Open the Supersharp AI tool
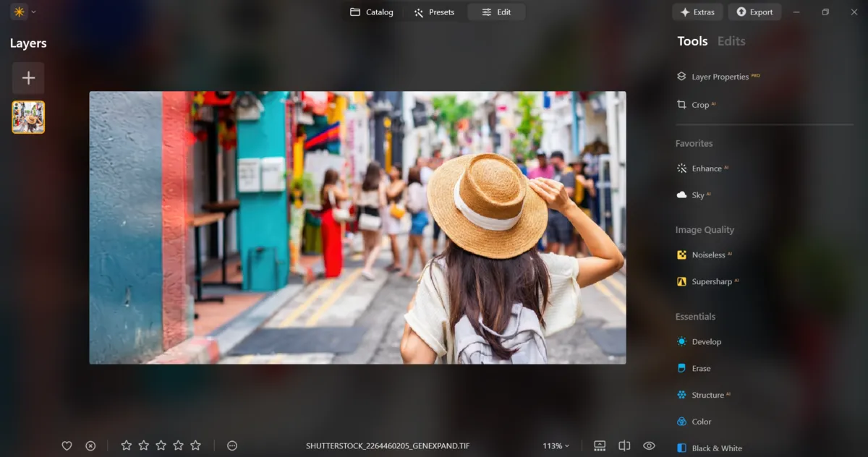 pos(711,281)
